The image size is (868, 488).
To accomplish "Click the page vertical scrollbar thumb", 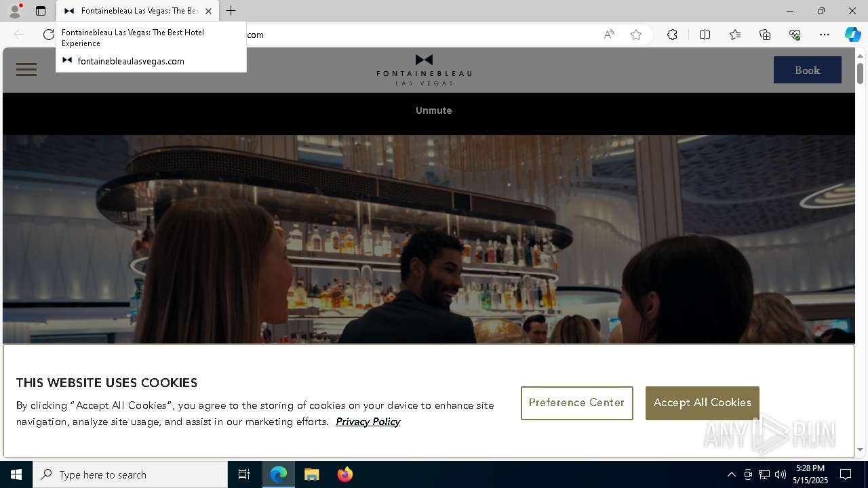I will pyautogui.click(x=860, y=73).
